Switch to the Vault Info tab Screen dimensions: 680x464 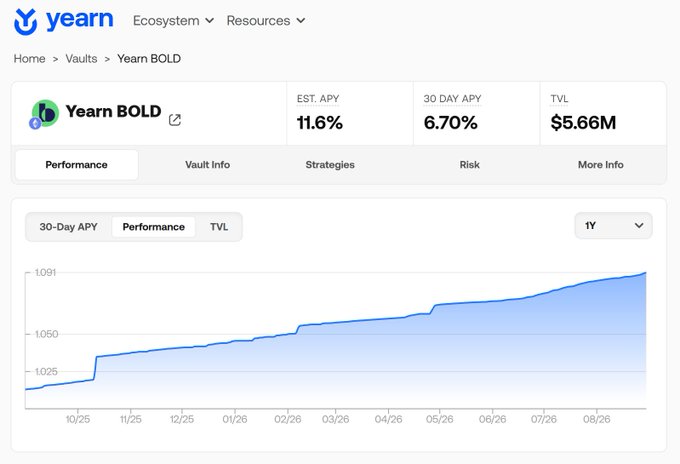(x=207, y=165)
